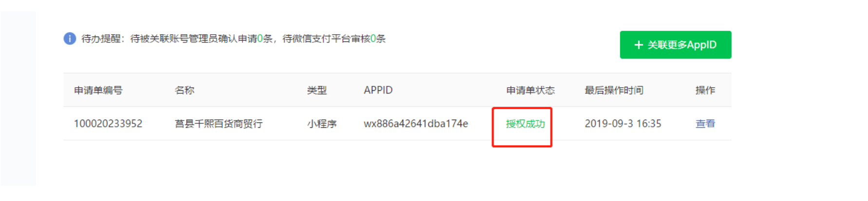Click the green 0 count after 微信支付平台审核
The width and height of the screenshot is (868, 201).
373,39
